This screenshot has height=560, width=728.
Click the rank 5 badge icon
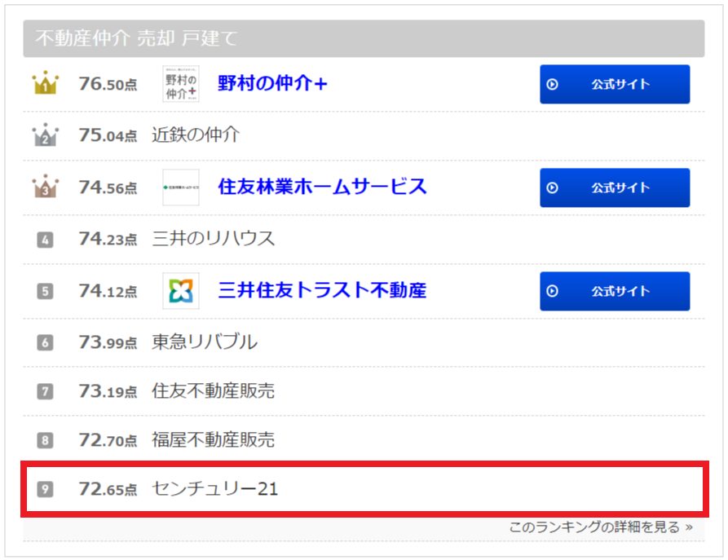(45, 291)
